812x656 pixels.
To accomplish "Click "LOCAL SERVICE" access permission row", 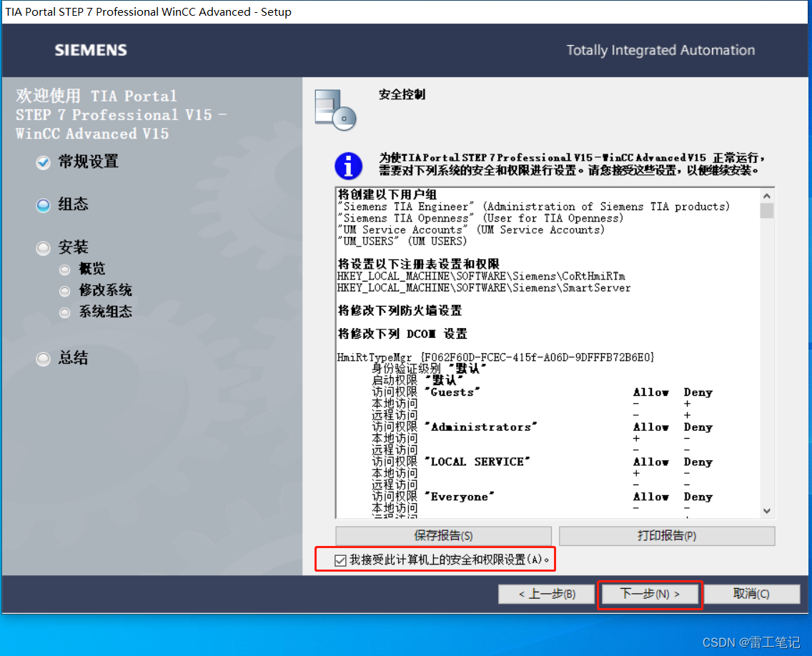I will coord(543,462).
